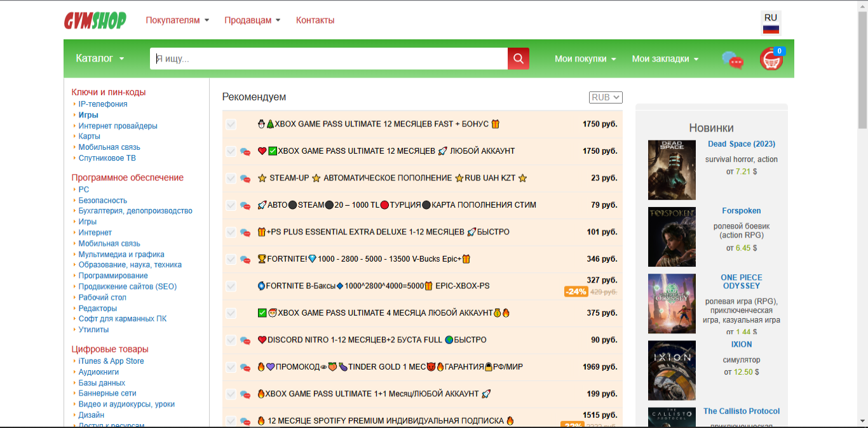Open TINDER GOLD 1 МЕС listing
Viewport: 868px width, 428px height.
click(390, 367)
